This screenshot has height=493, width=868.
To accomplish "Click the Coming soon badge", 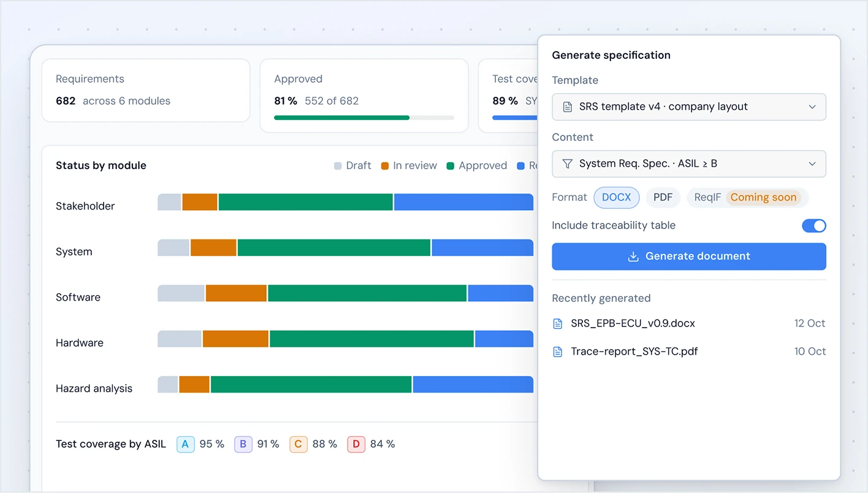I will click(763, 197).
